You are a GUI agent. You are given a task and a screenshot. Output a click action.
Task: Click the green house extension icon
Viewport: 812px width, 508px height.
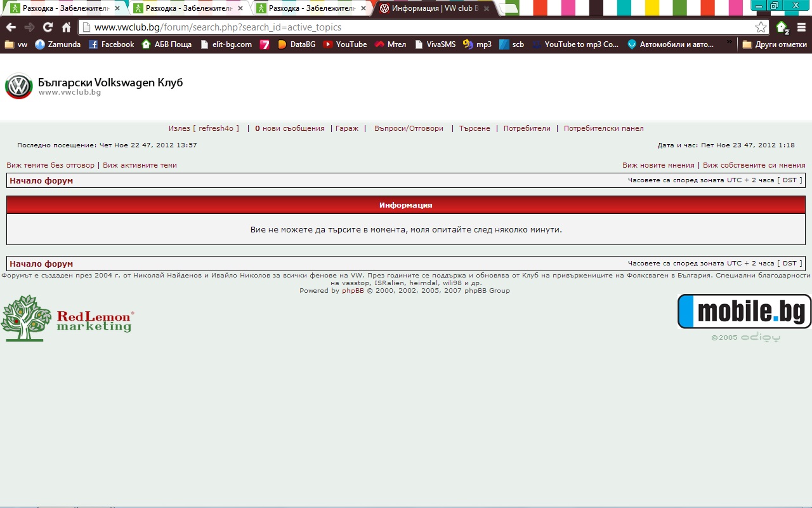tap(782, 27)
